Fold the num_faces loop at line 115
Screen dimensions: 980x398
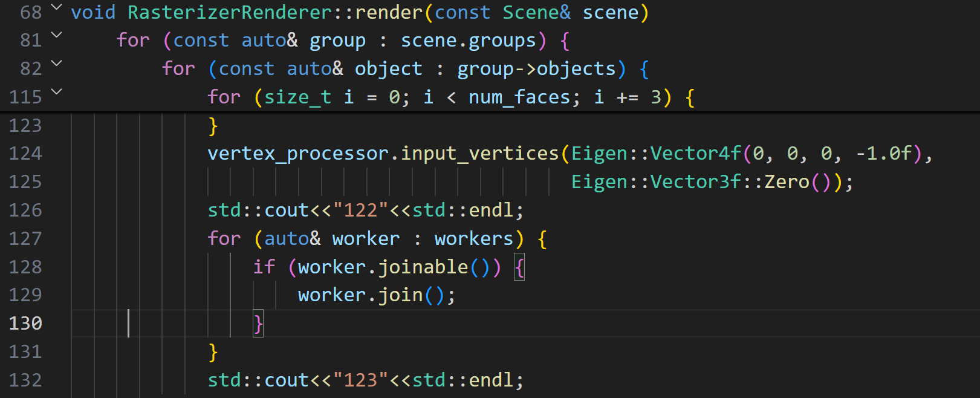click(x=56, y=92)
